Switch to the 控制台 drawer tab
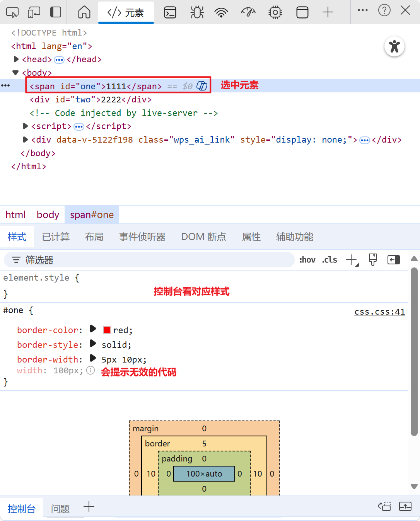 point(22,509)
